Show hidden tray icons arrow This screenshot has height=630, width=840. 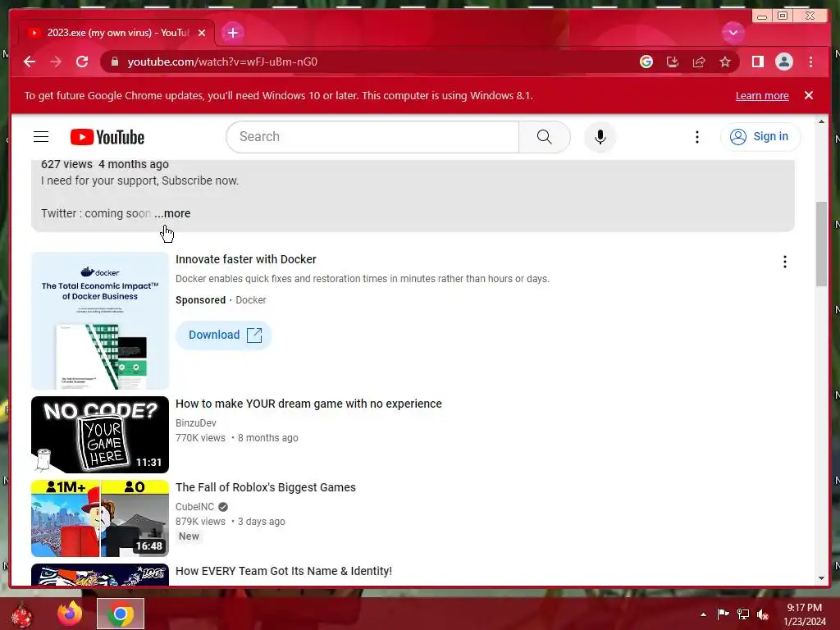[703, 614]
